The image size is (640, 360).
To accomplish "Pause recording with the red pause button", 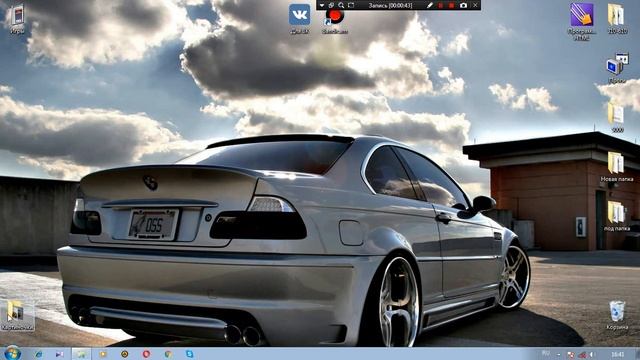I will click(440, 5).
